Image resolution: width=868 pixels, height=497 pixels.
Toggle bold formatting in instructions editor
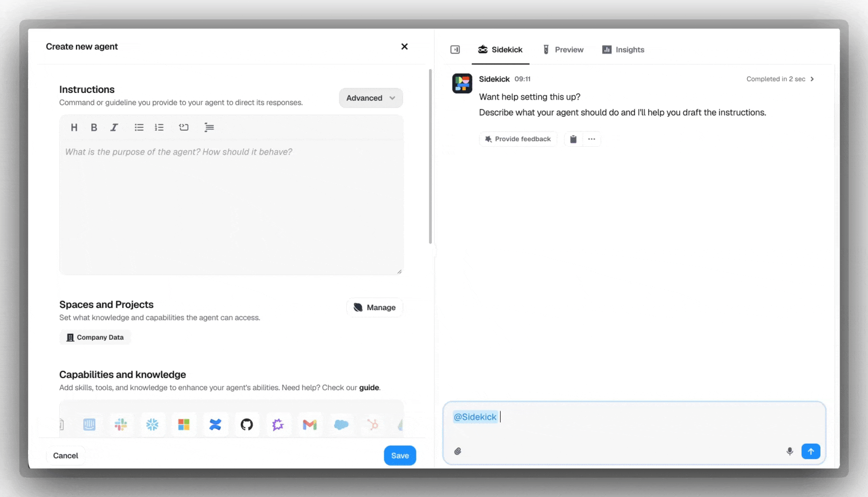(x=94, y=127)
